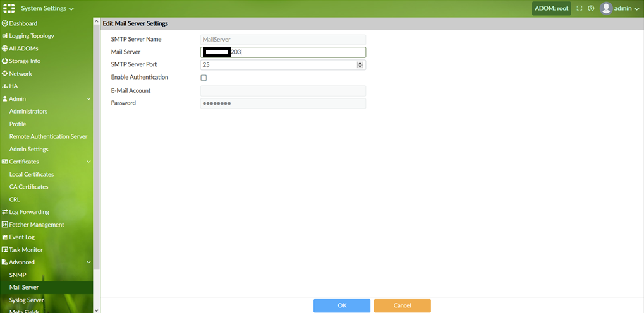Image resolution: width=644 pixels, height=313 pixels.
Task: Go to Storage Info page
Action: [x=25, y=61]
